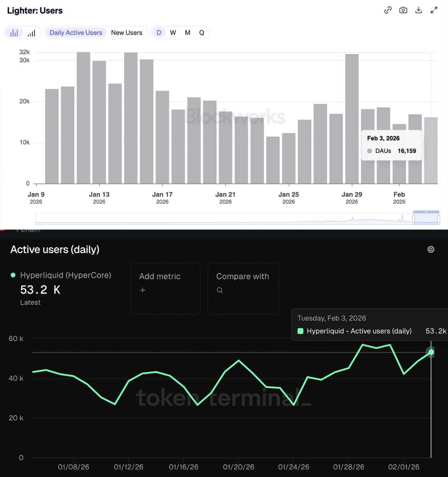
Task: Click the Hyperliquid (HyperCore) legend label
Action: pyautogui.click(x=66, y=275)
